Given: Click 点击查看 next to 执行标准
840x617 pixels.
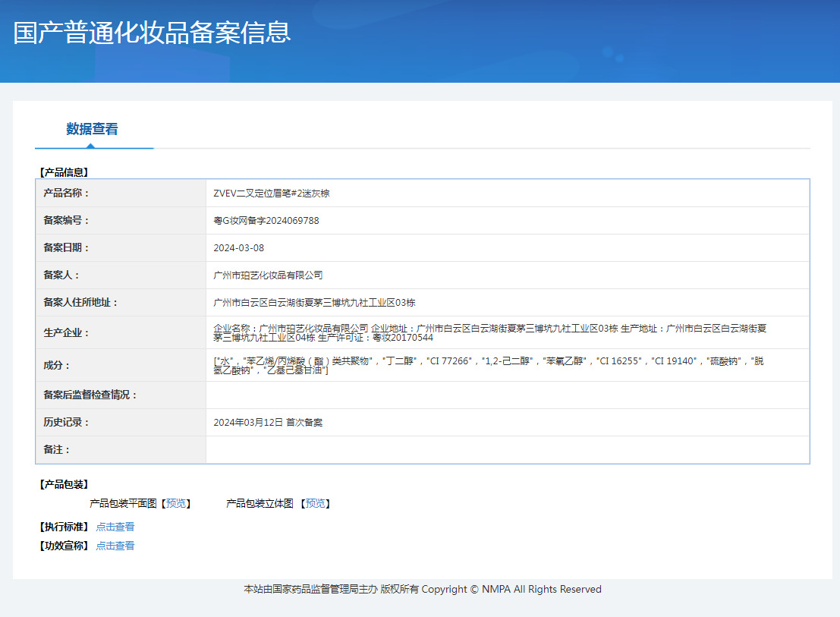Looking at the screenshot, I should tap(115, 527).
